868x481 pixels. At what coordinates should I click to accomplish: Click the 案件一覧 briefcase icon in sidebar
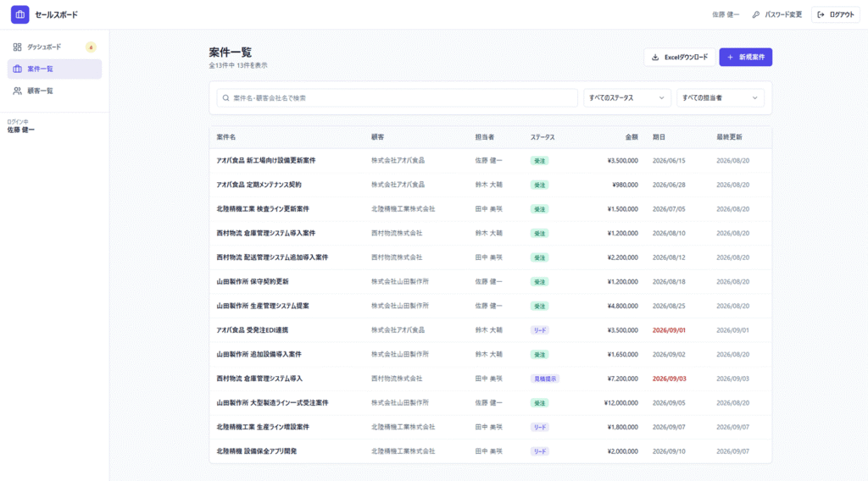[17, 69]
